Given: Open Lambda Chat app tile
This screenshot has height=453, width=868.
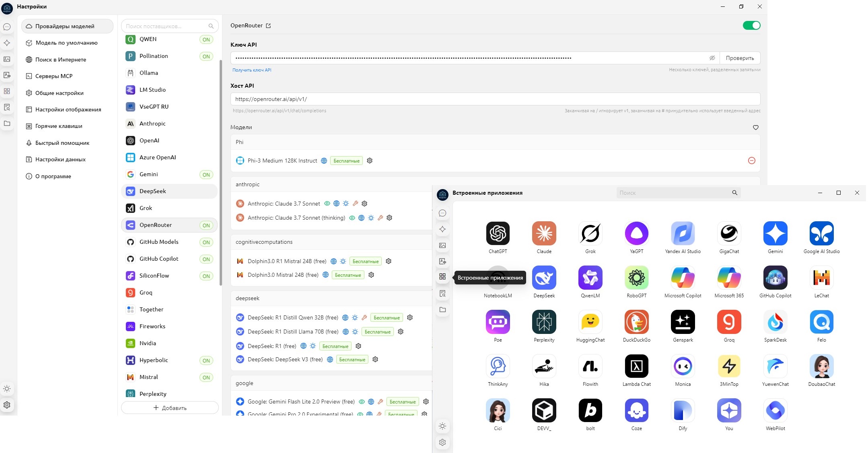Looking at the screenshot, I should pos(636,366).
